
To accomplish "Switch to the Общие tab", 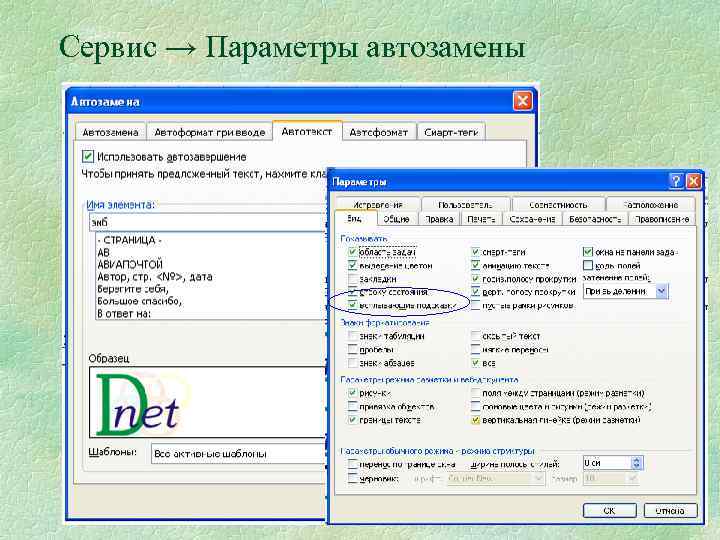I will tap(396, 219).
